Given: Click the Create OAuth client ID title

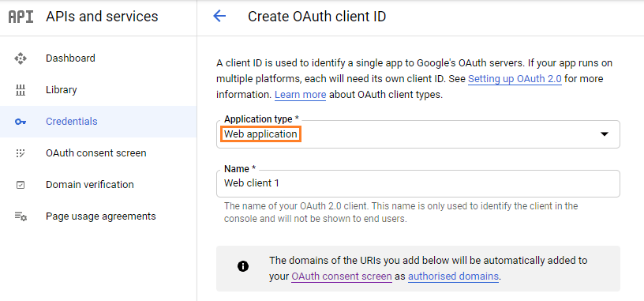Looking at the screenshot, I should coord(316,17).
